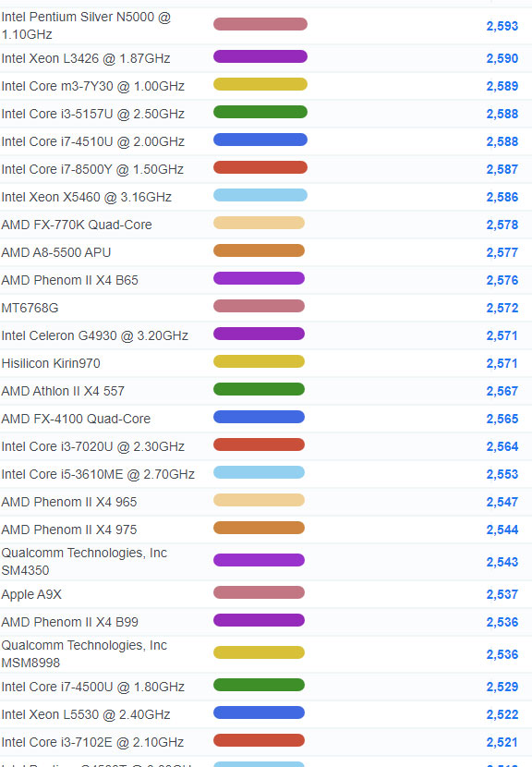Image resolution: width=532 pixels, height=767 pixels.
Task: Click the 2,587 score for i7-8500Y
Action: click(502, 169)
